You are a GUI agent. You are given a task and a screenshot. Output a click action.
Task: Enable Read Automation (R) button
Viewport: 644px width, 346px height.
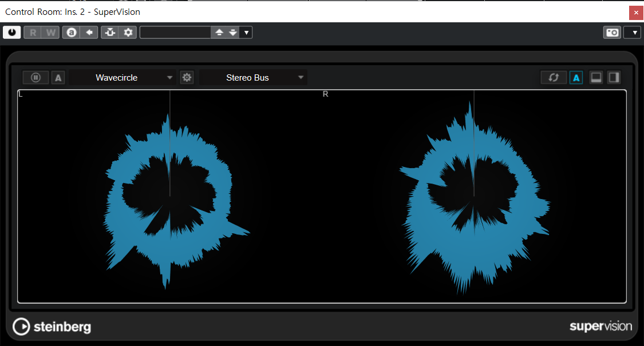(x=33, y=33)
